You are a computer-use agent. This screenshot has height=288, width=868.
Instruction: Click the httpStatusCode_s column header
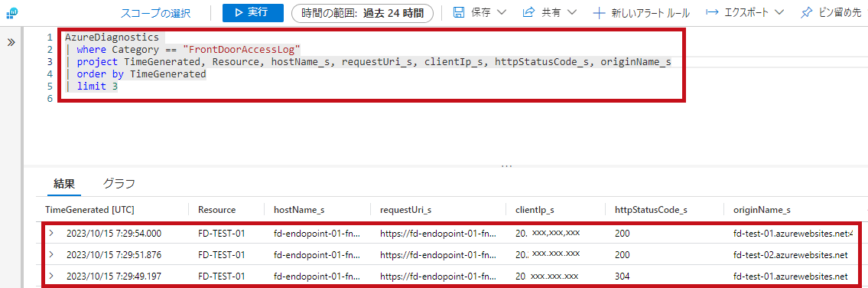(x=651, y=210)
